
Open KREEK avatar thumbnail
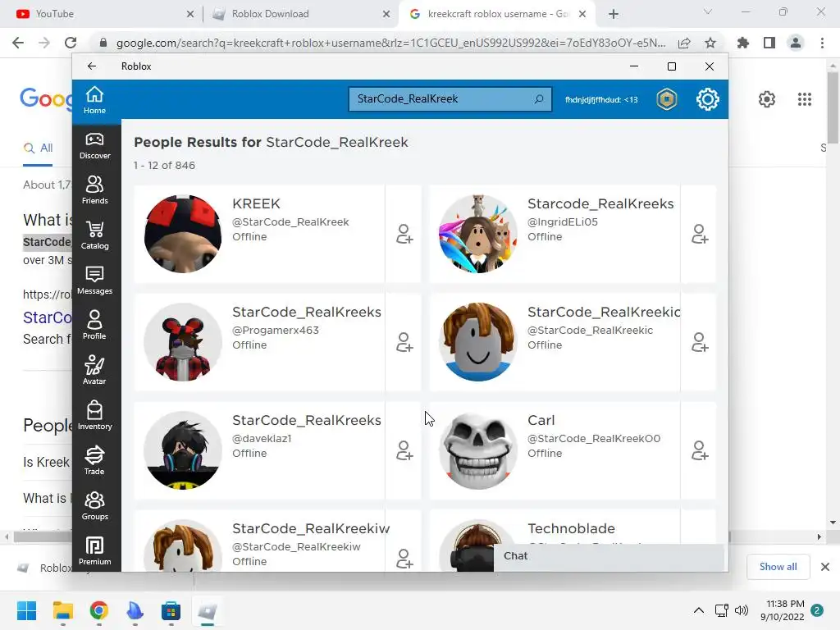(183, 234)
